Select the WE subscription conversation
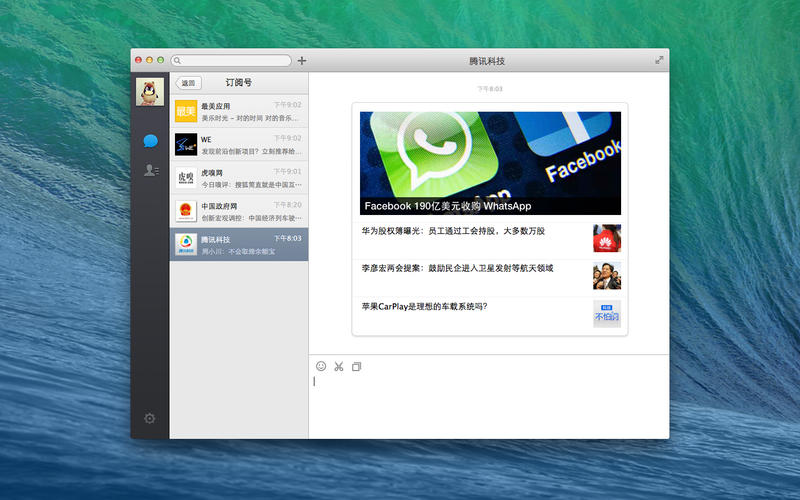 coord(239,145)
